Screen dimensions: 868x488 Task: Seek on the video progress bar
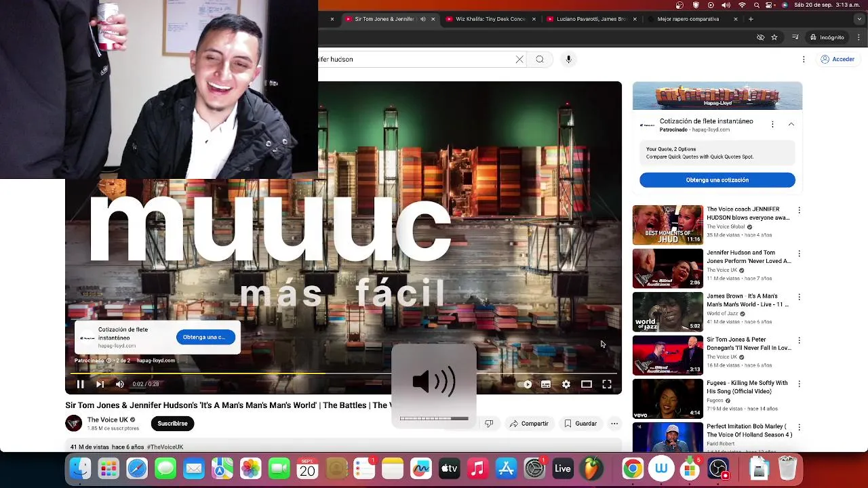(343, 373)
